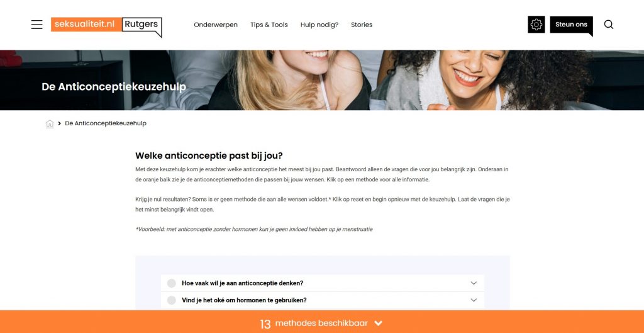
Task: Click the settings gear icon
Action: [x=536, y=25]
